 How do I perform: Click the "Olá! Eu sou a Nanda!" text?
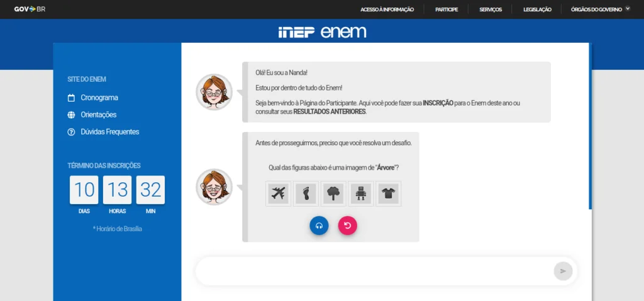tap(281, 73)
